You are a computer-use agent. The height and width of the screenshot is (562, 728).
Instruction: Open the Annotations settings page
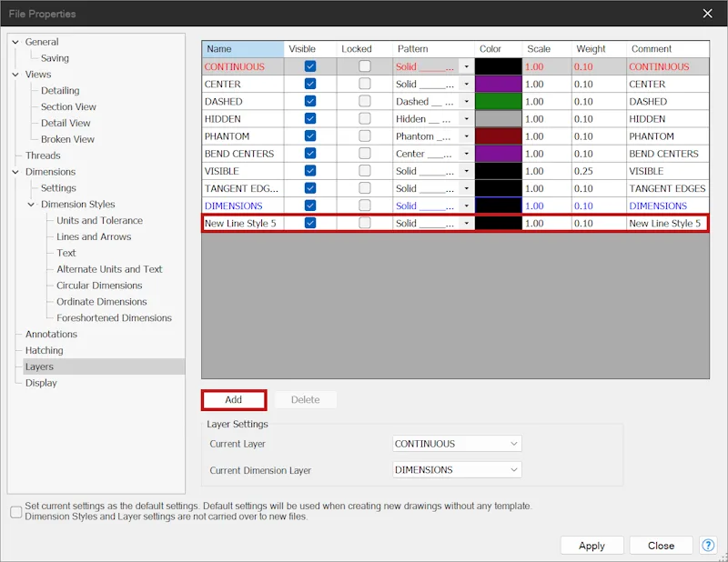[51, 334]
